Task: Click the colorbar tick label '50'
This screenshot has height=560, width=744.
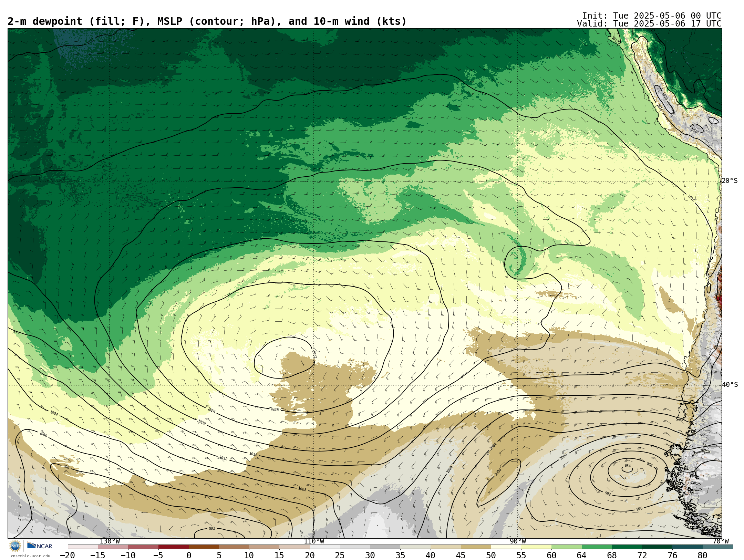Action: pyautogui.click(x=491, y=556)
